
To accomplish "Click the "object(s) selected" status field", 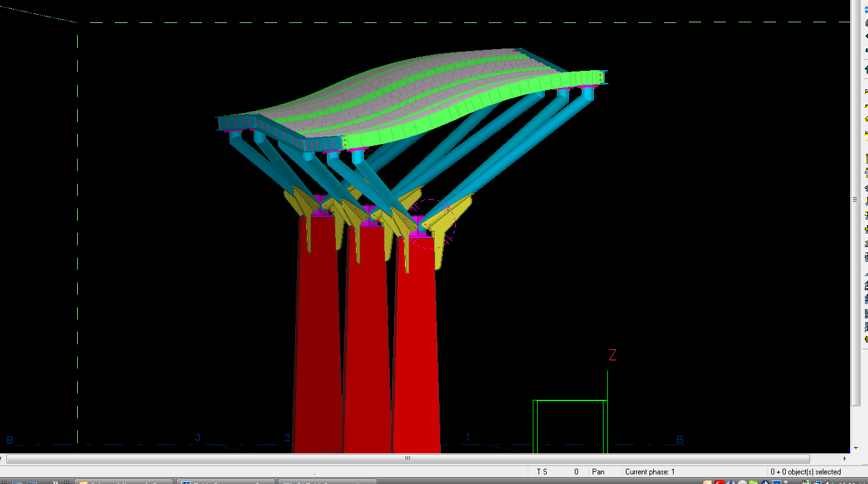I will click(x=806, y=472).
